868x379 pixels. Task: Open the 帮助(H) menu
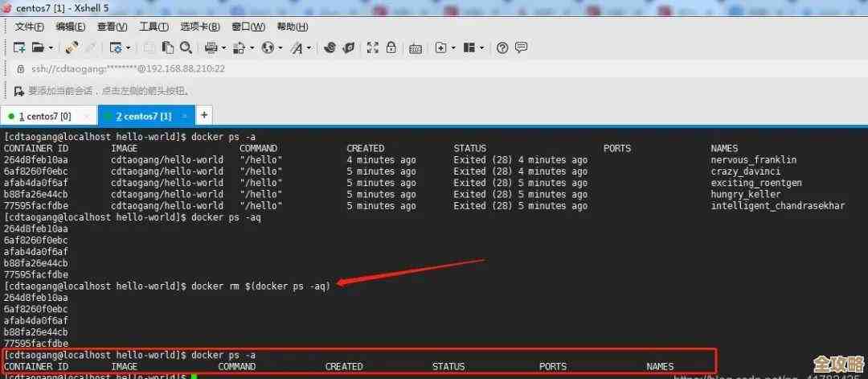point(293,27)
